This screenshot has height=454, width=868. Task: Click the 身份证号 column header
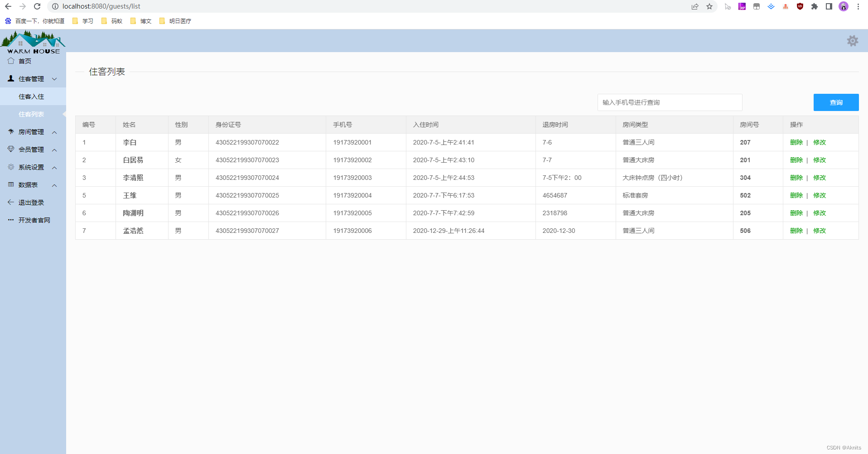[267, 125]
